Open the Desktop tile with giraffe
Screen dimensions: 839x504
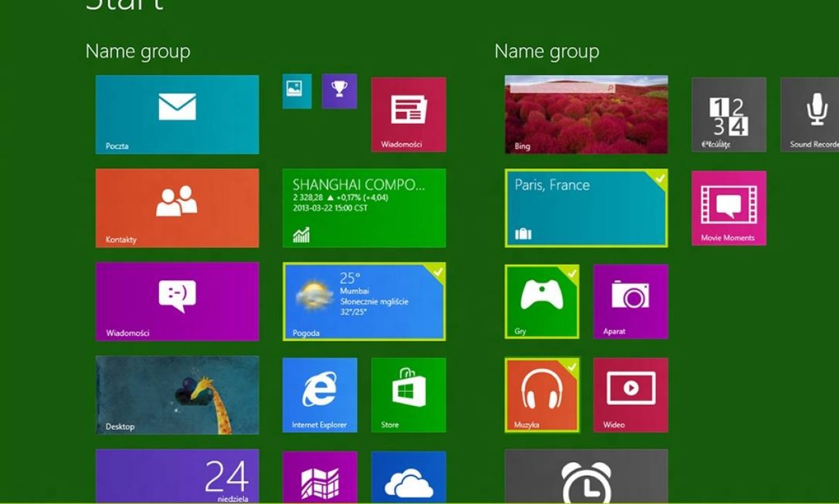click(x=177, y=395)
